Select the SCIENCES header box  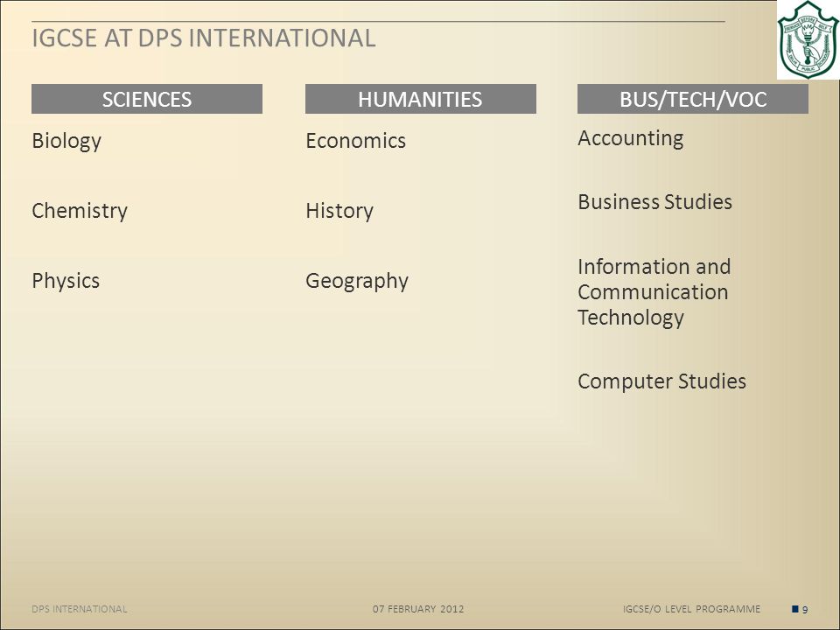click(147, 99)
